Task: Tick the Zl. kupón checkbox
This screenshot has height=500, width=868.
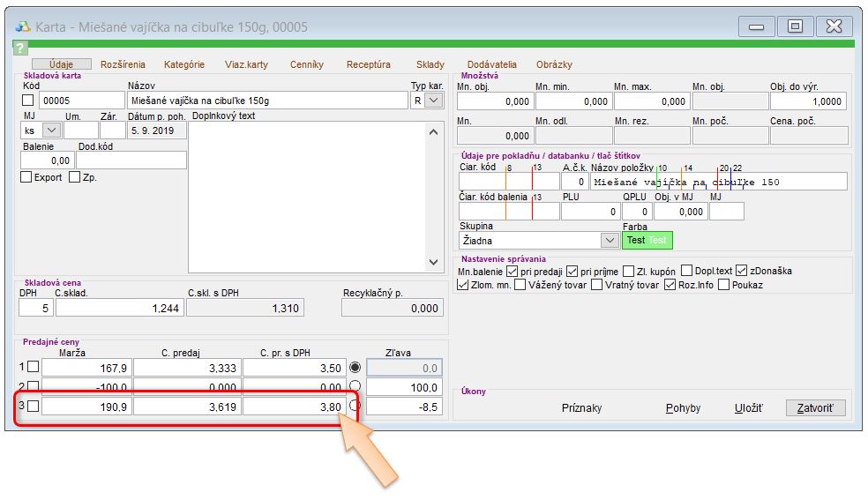Action: (628, 271)
